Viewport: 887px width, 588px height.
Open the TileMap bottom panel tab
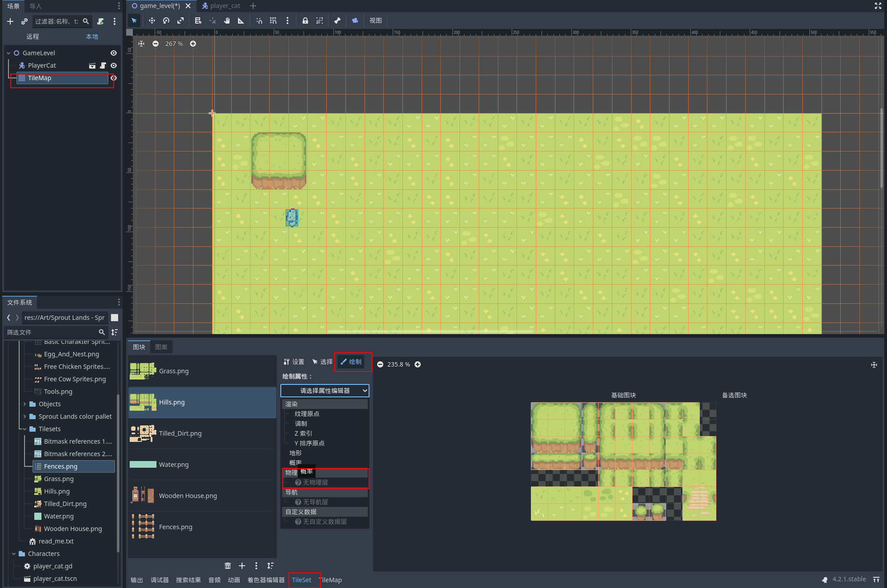point(331,580)
